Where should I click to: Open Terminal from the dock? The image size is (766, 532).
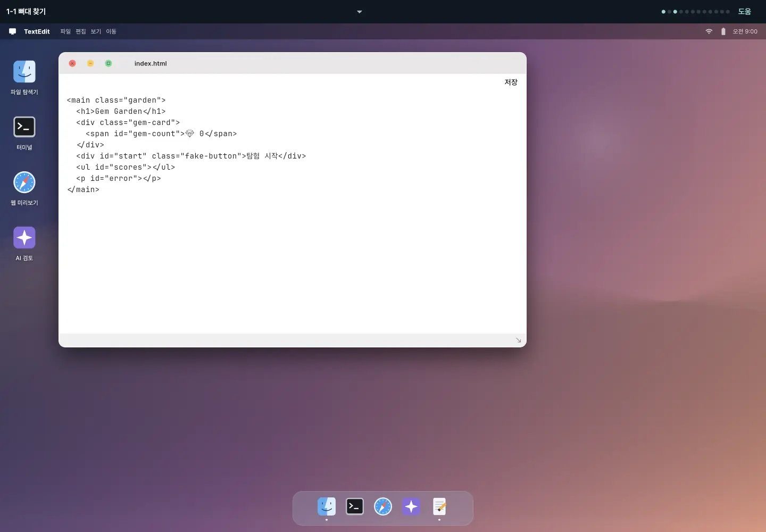tap(355, 506)
